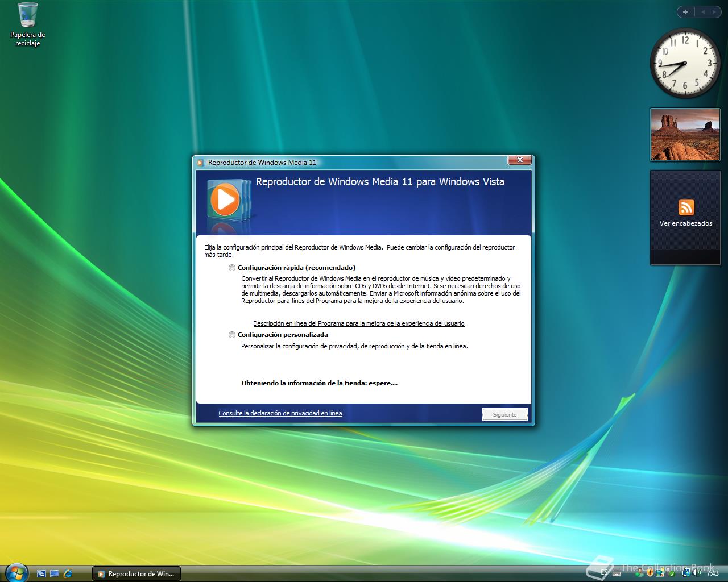This screenshot has height=582, width=728.
Task: Open the volume speaker tray icon
Action: coord(696,573)
